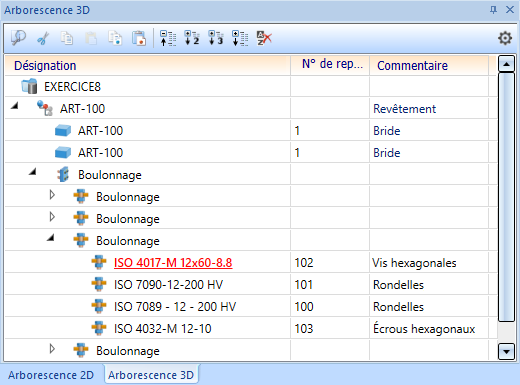The image size is (520, 385).
Task: Remove alphabetical sorting icon
Action: pos(264,38)
